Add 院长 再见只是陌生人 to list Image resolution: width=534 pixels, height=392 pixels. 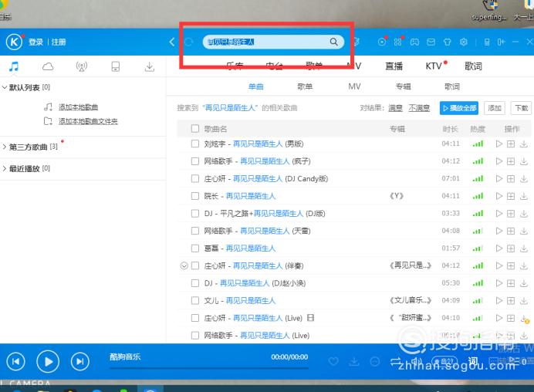[x=511, y=196]
